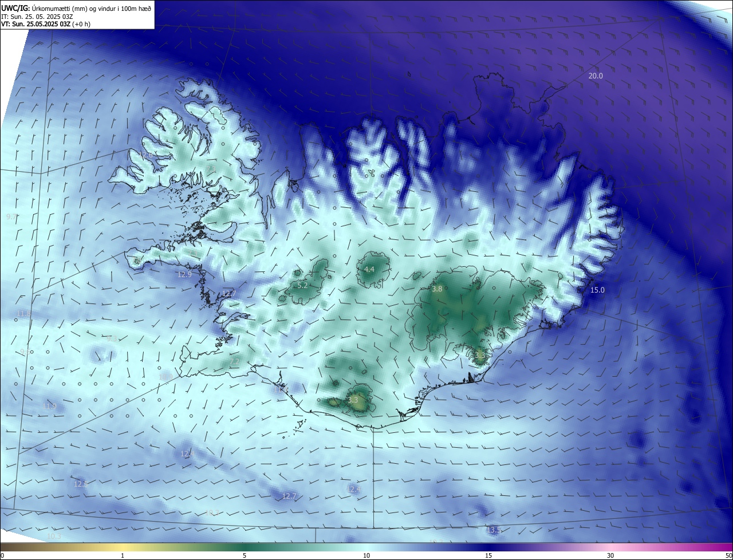
Task: Click the 5.2 value on the glacier
Action: [303, 285]
